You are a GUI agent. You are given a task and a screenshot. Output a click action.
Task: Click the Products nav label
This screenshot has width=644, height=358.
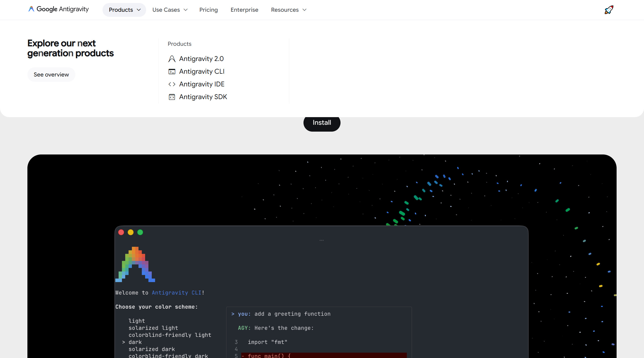coord(121,10)
